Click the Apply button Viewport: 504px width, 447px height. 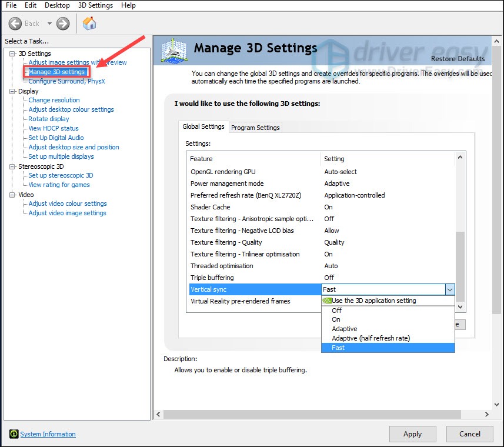pyautogui.click(x=412, y=434)
